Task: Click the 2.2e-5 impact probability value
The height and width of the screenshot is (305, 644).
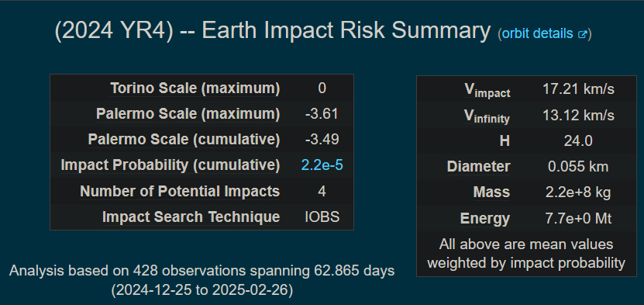Action: point(322,165)
